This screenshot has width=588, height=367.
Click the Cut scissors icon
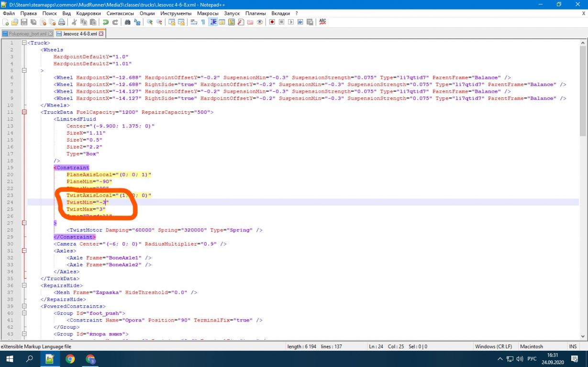74,22
